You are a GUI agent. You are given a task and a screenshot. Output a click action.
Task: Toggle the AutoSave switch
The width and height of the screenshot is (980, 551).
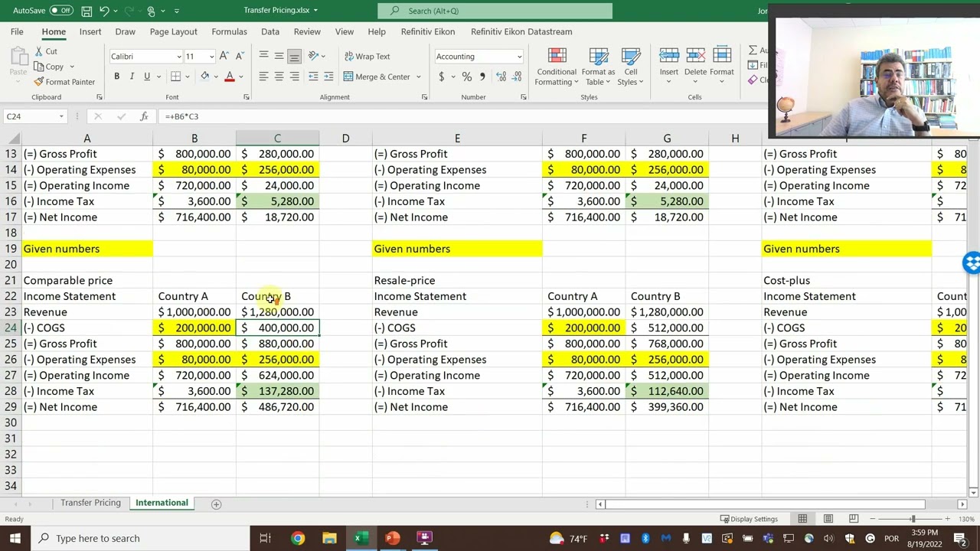pos(61,11)
